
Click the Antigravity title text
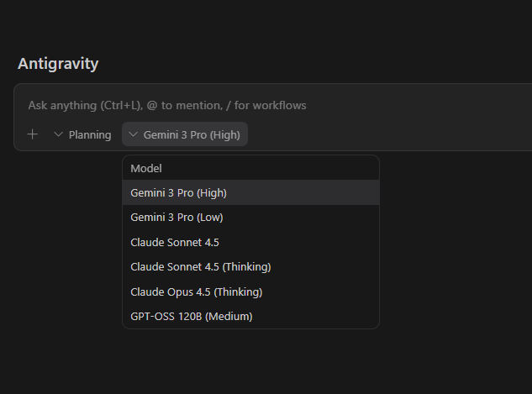[x=58, y=64]
